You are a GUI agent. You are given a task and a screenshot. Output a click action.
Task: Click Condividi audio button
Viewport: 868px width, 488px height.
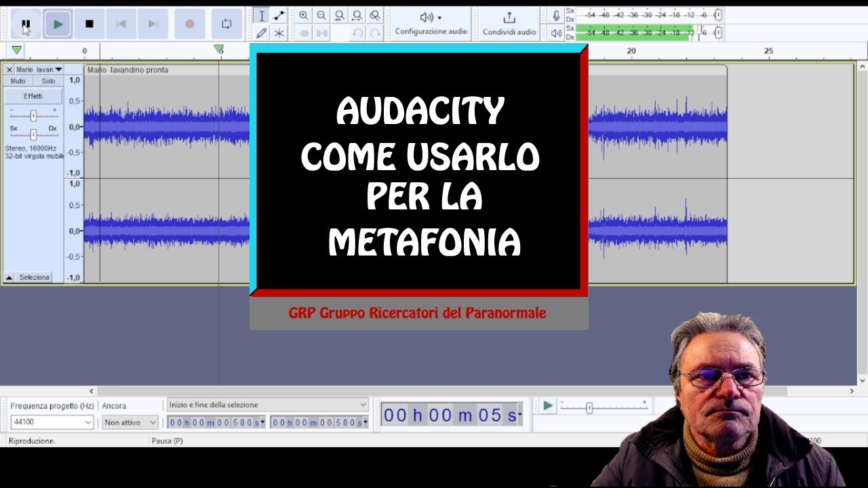tap(509, 24)
